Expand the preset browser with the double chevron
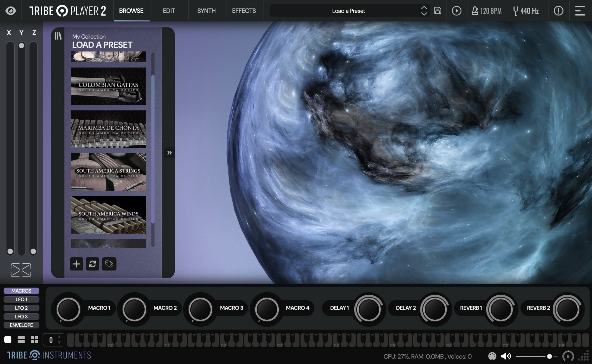 170,152
